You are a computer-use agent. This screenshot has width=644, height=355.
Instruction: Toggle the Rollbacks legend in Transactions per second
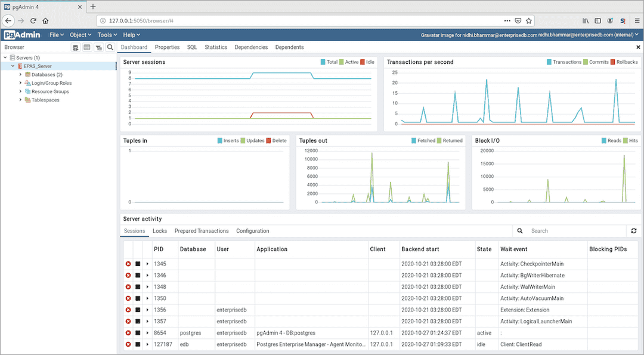click(x=624, y=61)
